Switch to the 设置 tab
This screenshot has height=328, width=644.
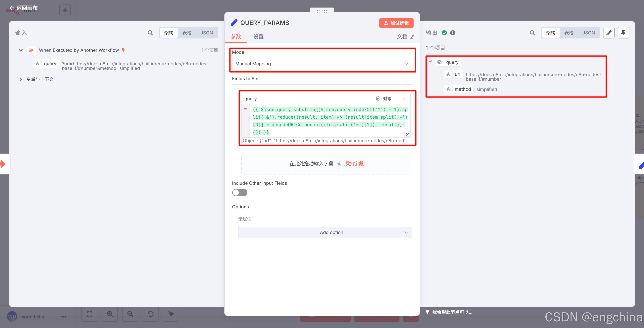258,37
